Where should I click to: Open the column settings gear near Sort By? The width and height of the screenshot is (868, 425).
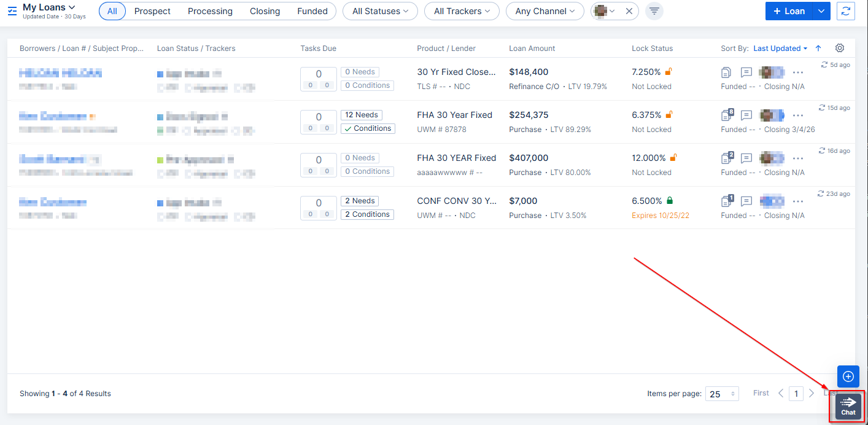click(840, 48)
